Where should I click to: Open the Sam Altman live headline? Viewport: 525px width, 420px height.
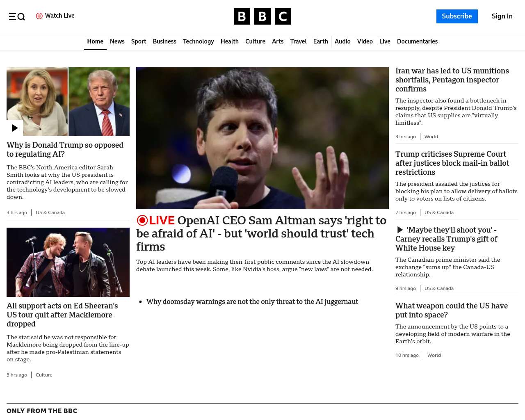pyautogui.click(x=262, y=233)
